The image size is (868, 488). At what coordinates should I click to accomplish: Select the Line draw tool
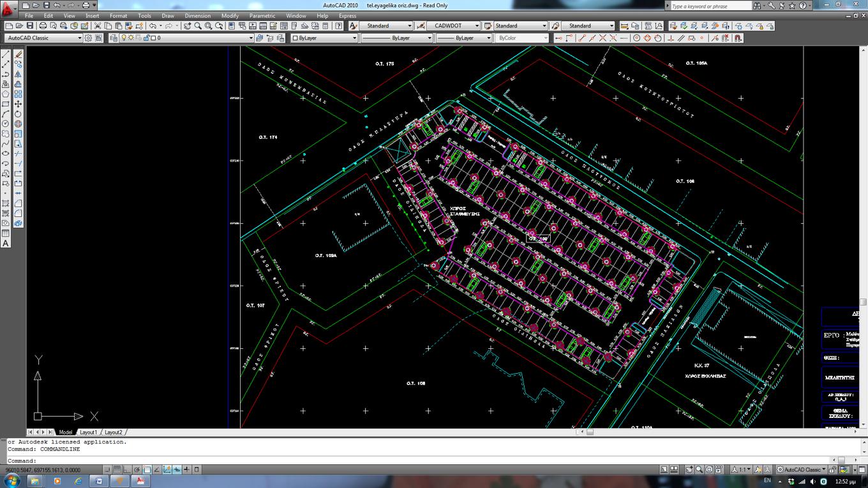point(6,54)
